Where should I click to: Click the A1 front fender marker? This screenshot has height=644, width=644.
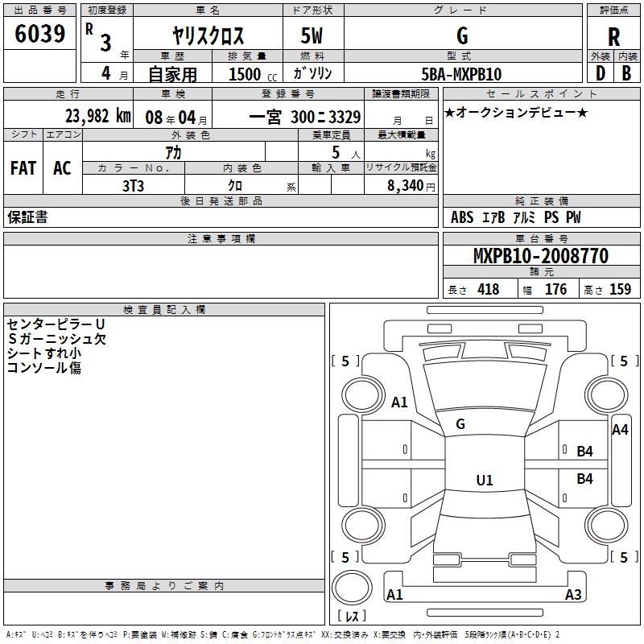(399, 402)
